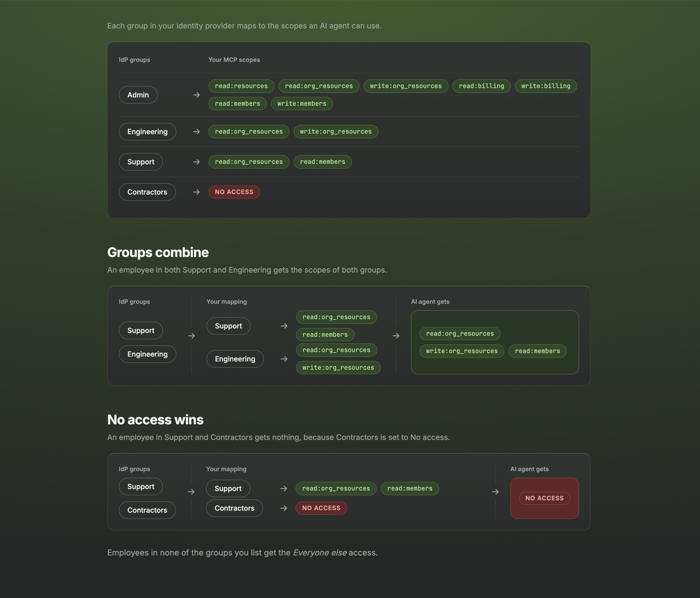Select Engineering under Your mapping in Groups combine
Viewport: 700px width, 598px height.
tap(235, 359)
